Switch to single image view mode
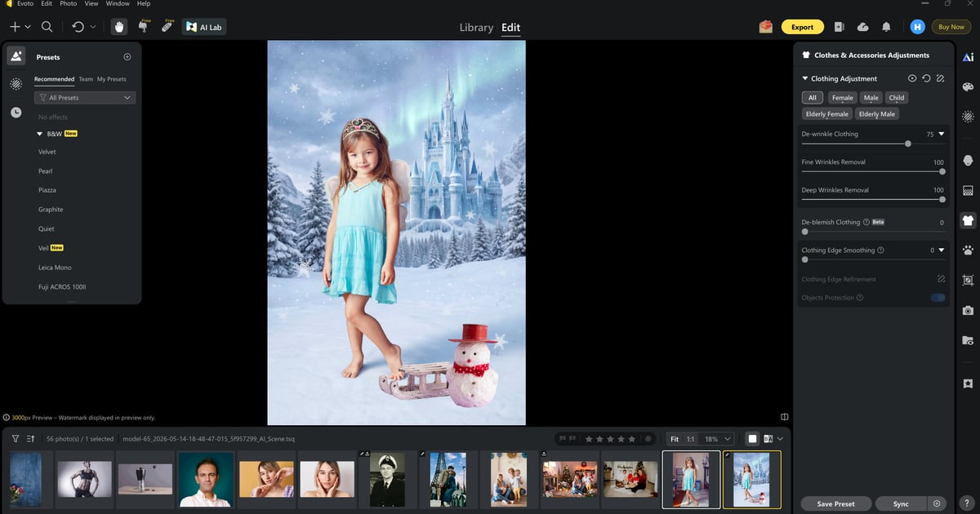The height and width of the screenshot is (514, 980). pos(753,439)
